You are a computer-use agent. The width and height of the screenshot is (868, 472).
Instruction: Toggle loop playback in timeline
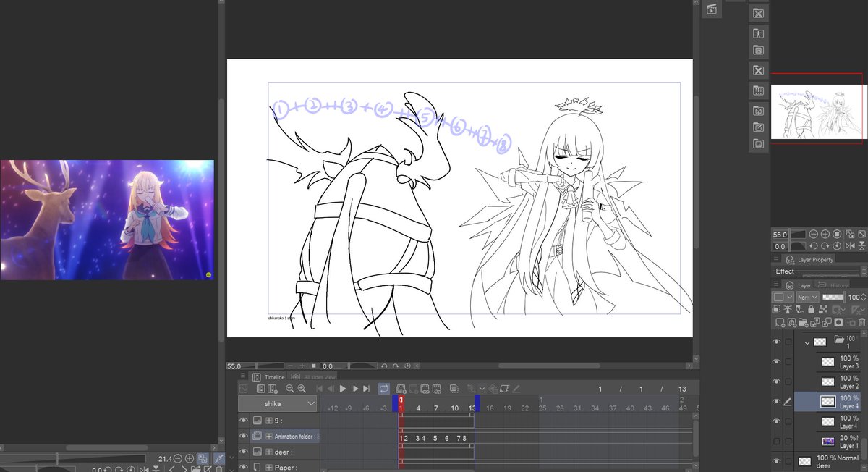tap(384, 389)
